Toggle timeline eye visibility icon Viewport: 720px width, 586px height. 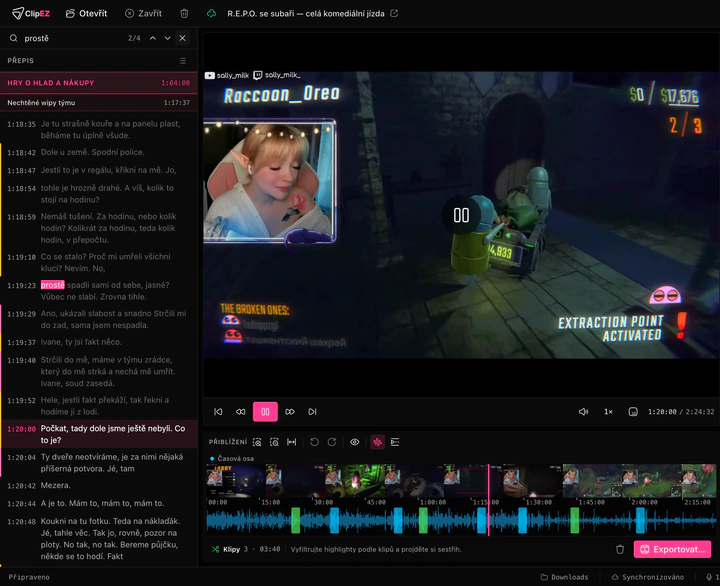point(354,442)
